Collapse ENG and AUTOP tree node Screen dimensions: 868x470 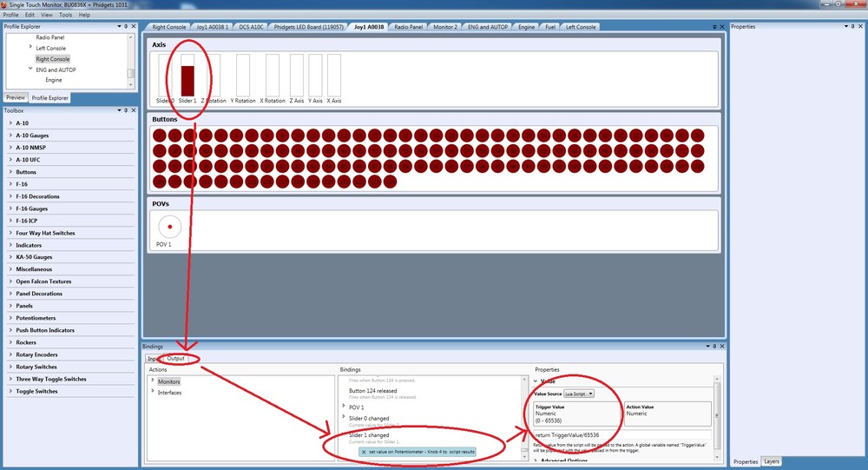click(x=30, y=69)
